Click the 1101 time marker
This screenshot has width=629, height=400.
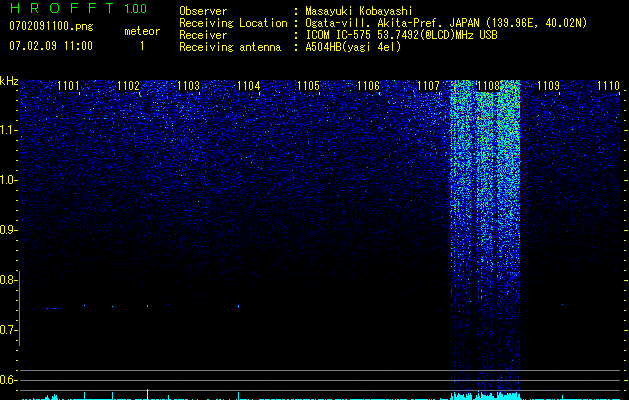(68, 85)
